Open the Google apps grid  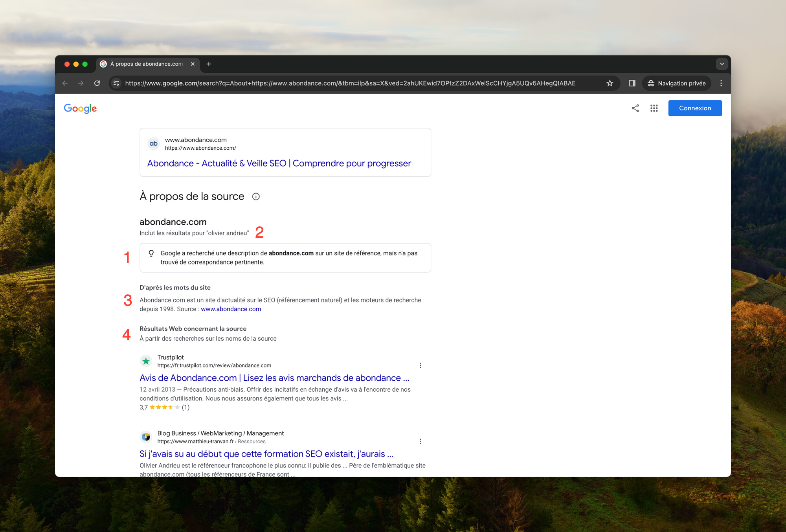654,108
